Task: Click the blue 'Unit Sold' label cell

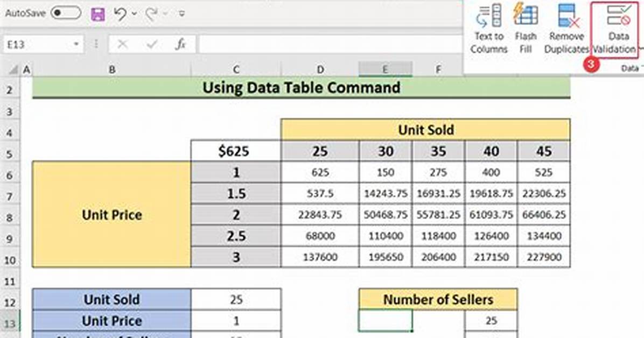Action: point(111,299)
